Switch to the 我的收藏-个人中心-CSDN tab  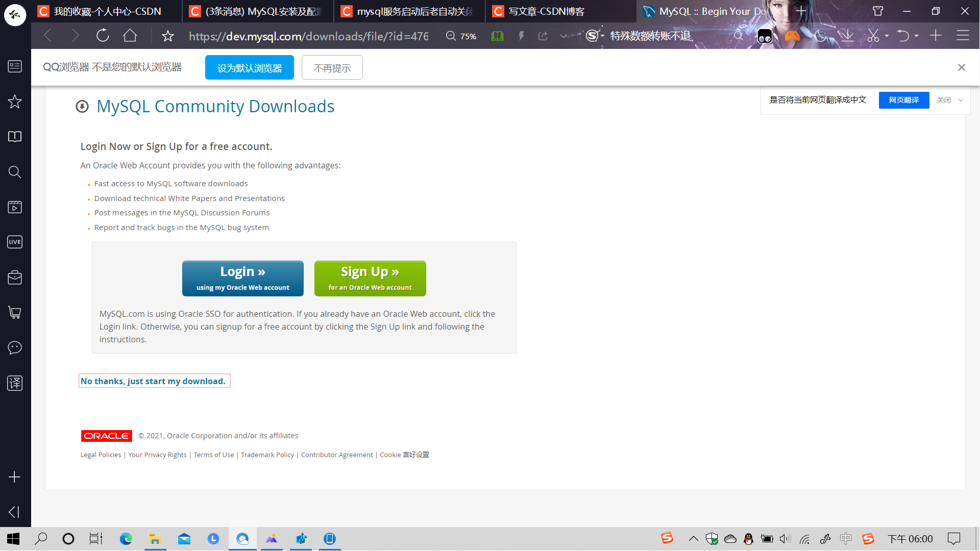coord(107,11)
